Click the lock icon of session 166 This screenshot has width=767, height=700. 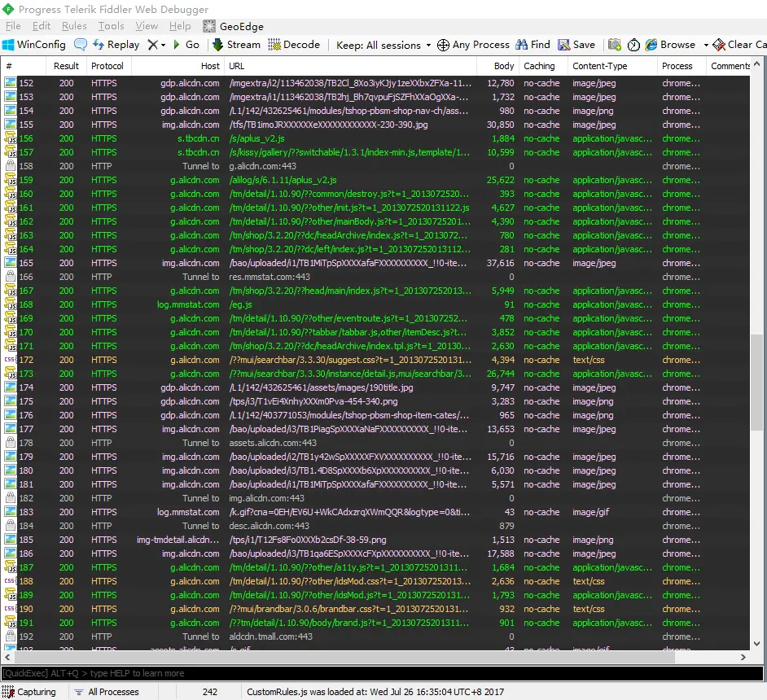point(11,277)
